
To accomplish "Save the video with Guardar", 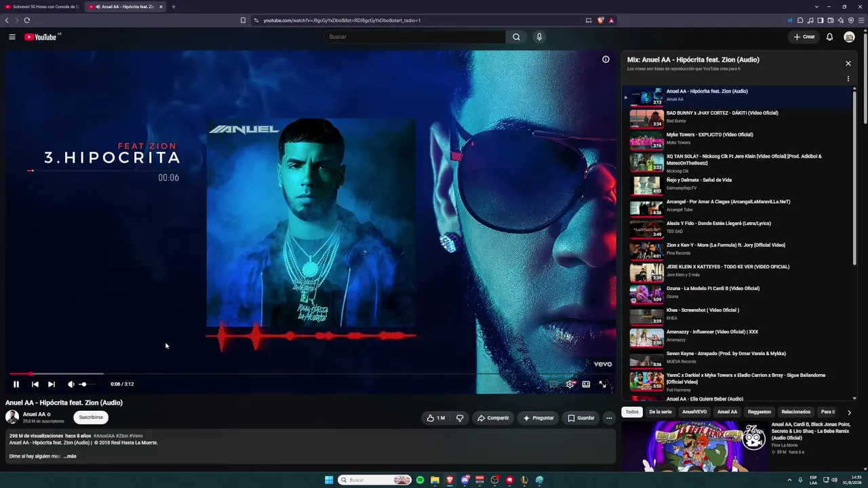I will click(581, 418).
